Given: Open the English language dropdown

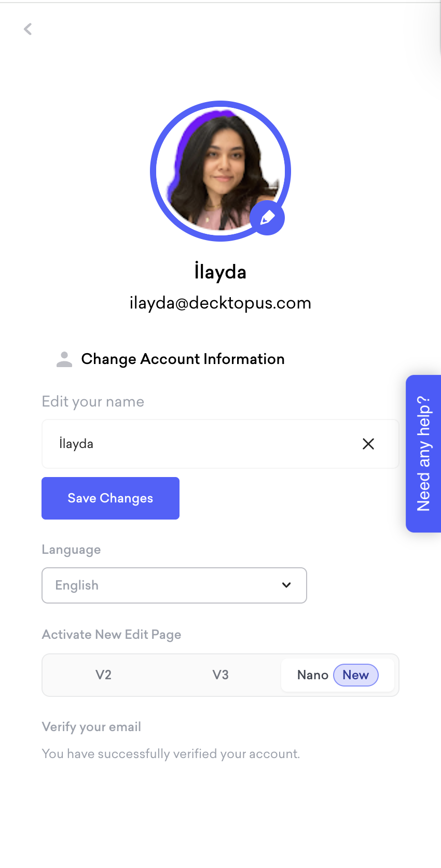Looking at the screenshot, I should coord(174,585).
